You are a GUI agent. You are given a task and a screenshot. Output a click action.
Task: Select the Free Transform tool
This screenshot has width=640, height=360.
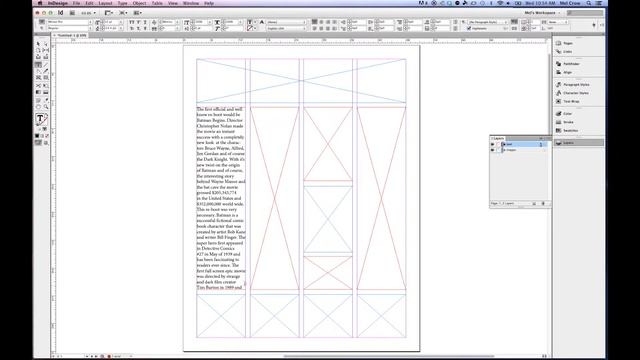click(x=45, y=85)
